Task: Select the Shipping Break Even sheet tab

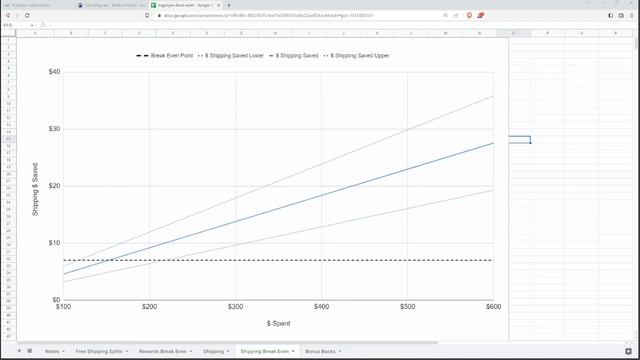Action: [264, 351]
